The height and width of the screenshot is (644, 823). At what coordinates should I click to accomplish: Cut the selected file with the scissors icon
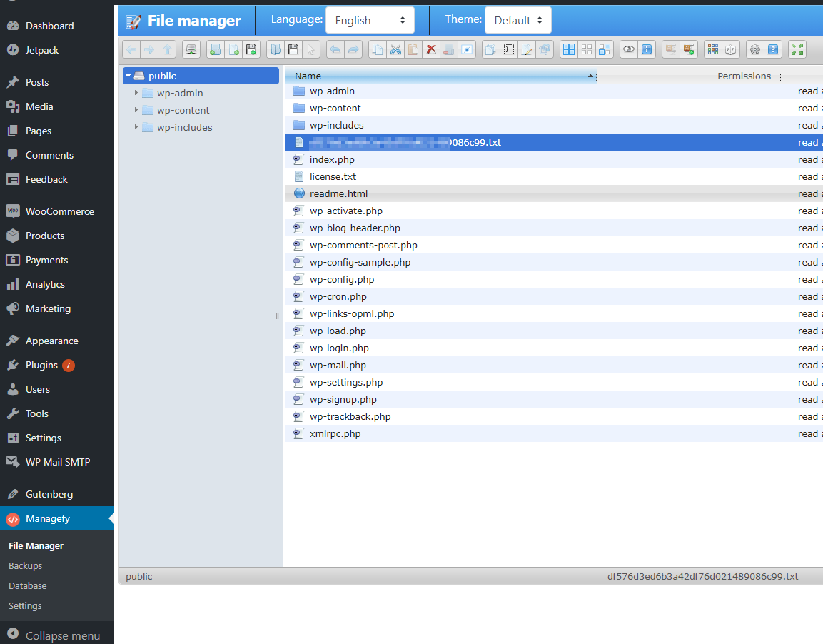tap(395, 50)
